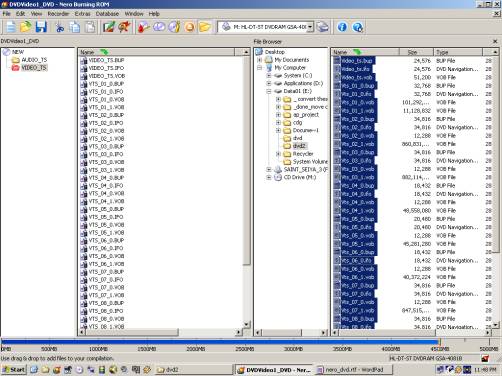The width and height of the screenshot is (502, 376).
Task: Click the Choose Recorder drive icon
Action: (x=322, y=27)
